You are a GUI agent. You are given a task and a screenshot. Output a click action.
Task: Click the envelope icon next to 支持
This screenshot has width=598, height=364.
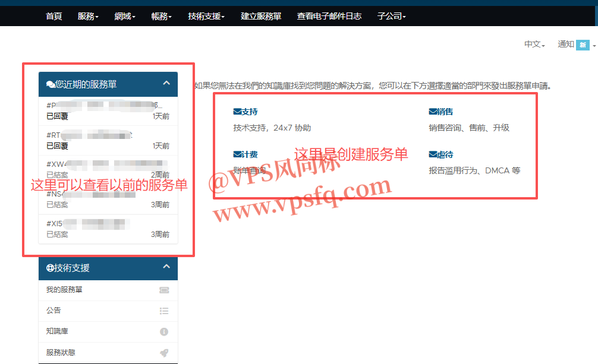tap(237, 112)
